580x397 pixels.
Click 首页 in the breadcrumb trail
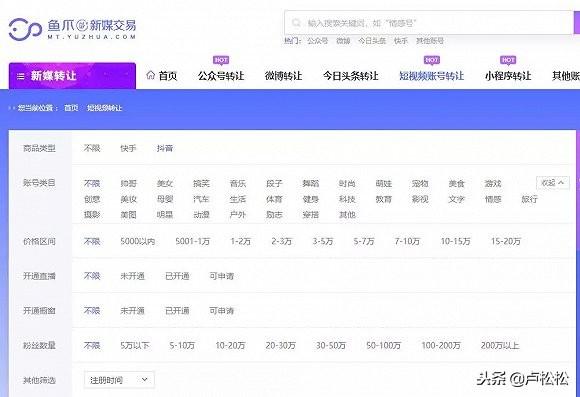(x=71, y=108)
